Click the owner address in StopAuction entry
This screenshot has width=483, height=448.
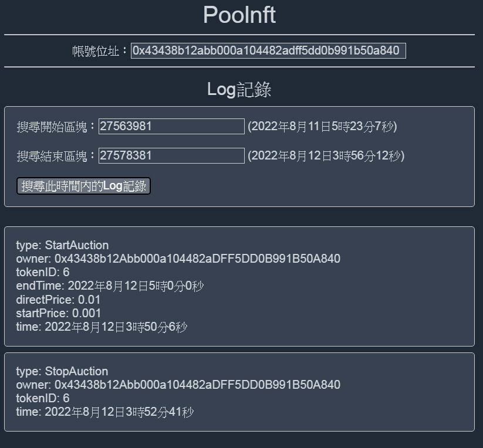coord(197,385)
